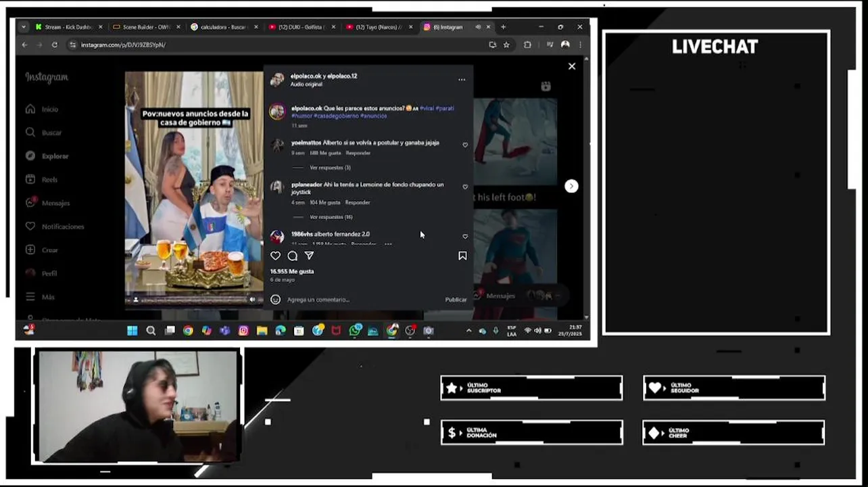This screenshot has height=487, width=868.
Task: Open Instagram app from the taskbar
Action: coord(243,331)
